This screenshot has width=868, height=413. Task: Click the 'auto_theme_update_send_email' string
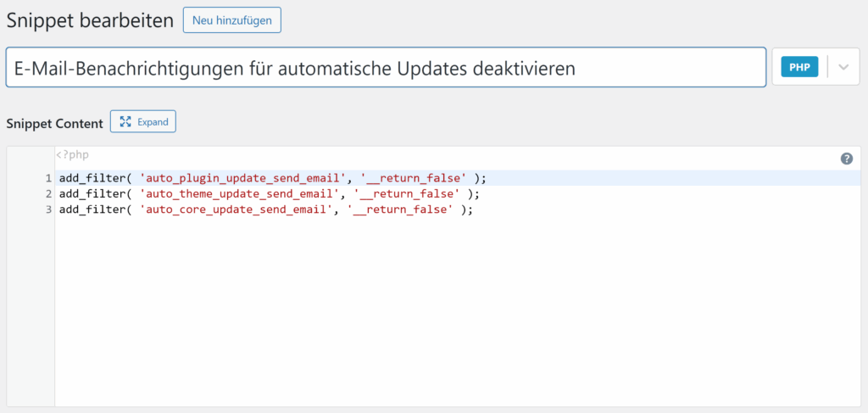click(240, 194)
